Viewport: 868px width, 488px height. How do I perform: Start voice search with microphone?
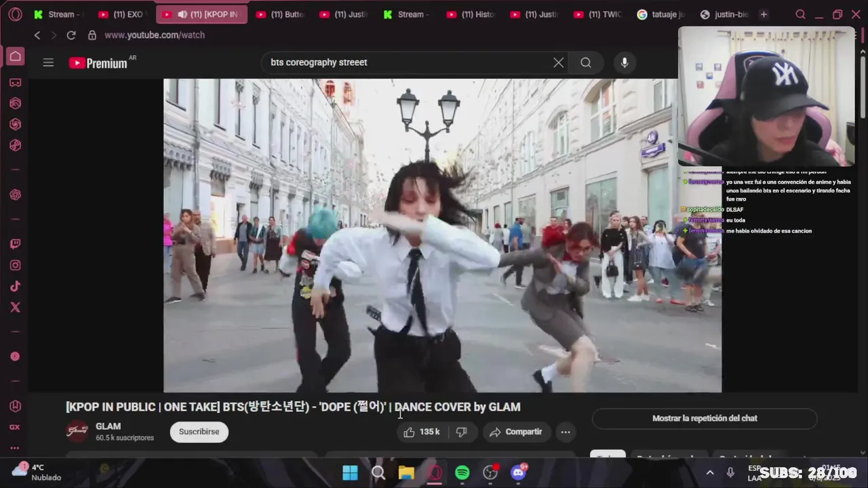tap(625, 62)
